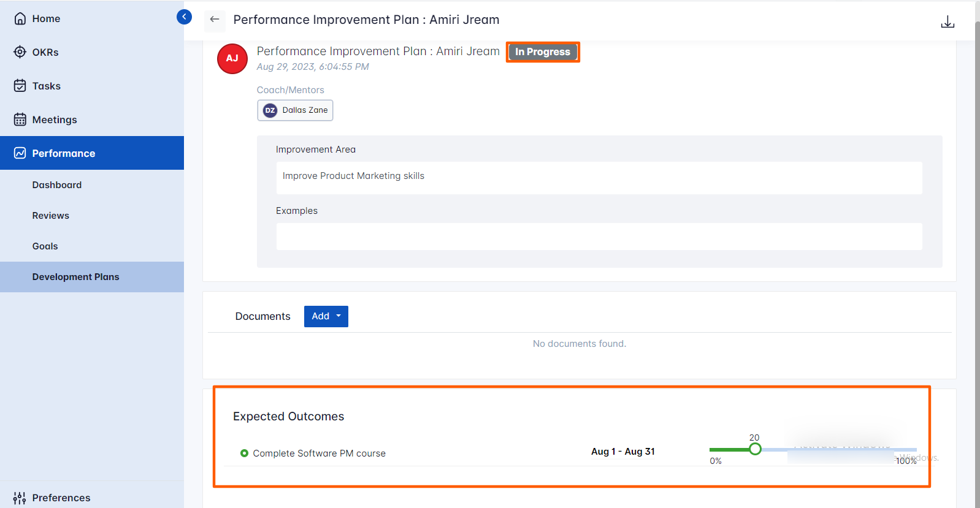The image size is (980, 508).
Task: Click the Performance chart icon
Action: [x=20, y=153]
